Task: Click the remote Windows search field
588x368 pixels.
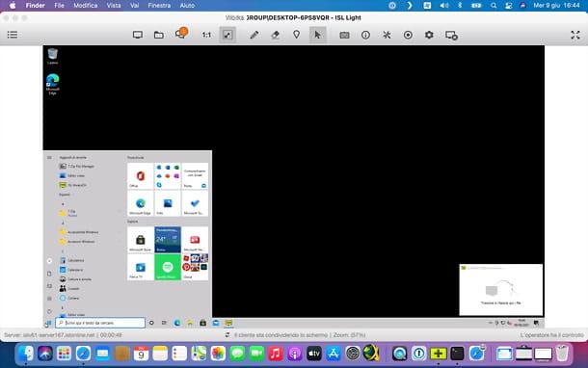Action: pyautogui.click(x=100, y=323)
